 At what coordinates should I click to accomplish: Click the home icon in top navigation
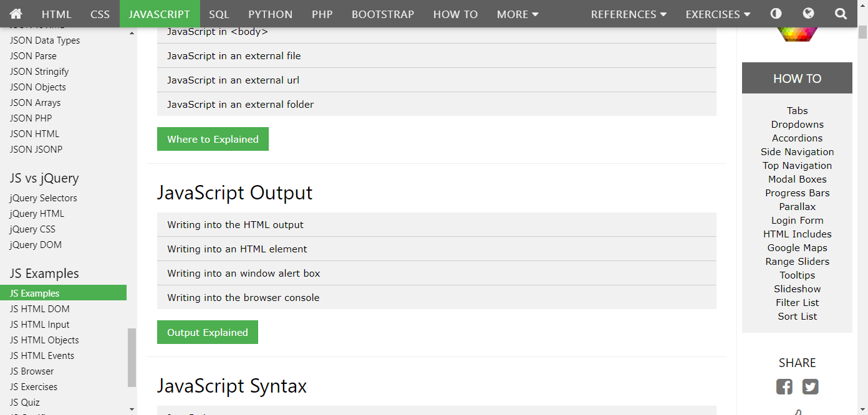click(x=16, y=14)
